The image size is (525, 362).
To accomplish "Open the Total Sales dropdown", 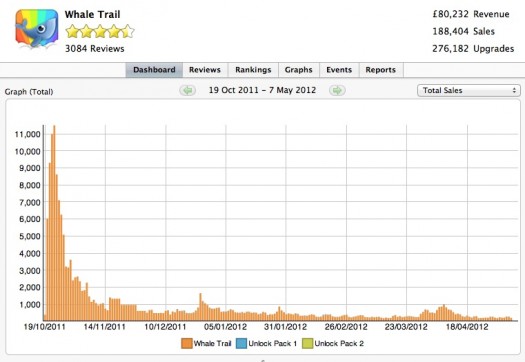I will pyautogui.click(x=469, y=90).
